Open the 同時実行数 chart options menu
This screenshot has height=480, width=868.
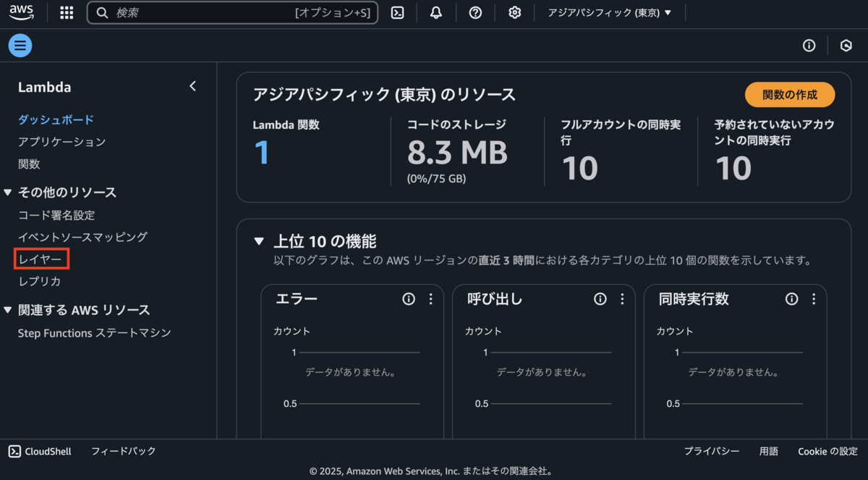click(813, 299)
